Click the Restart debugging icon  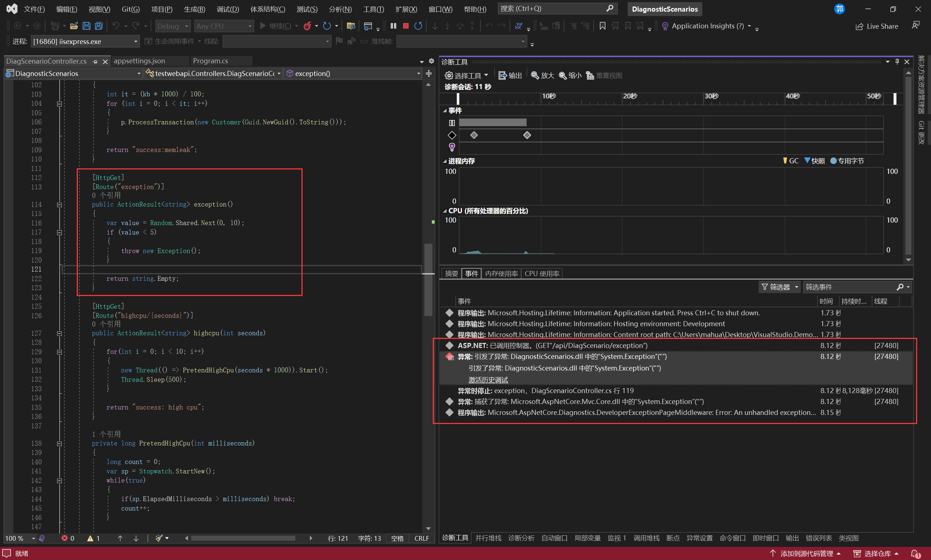click(x=418, y=26)
